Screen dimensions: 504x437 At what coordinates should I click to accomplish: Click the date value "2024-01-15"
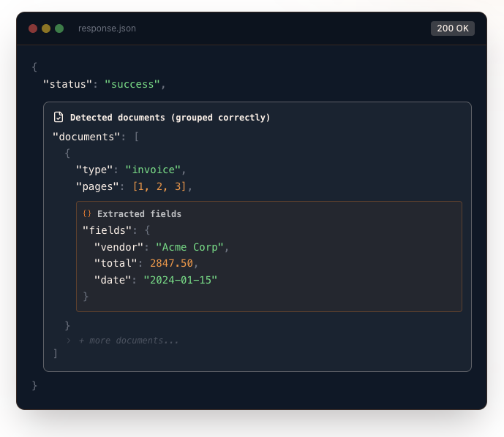tap(181, 280)
